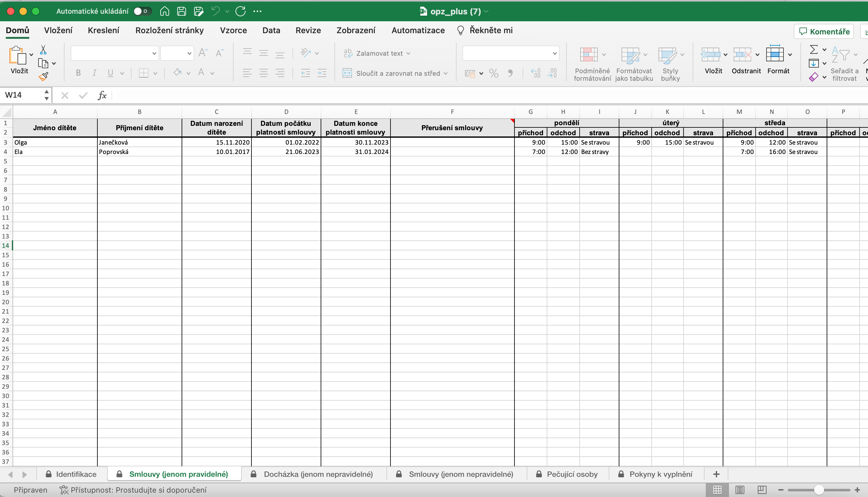Open the number format dropdown
Image resolution: width=868 pixels, height=497 pixels.
(x=554, y=53)
